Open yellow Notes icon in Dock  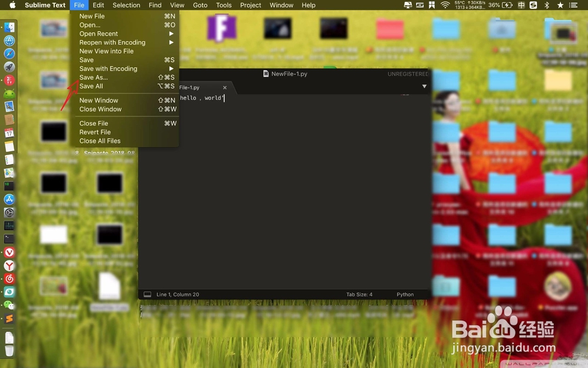pyautogui.click(x=9, y=146)
